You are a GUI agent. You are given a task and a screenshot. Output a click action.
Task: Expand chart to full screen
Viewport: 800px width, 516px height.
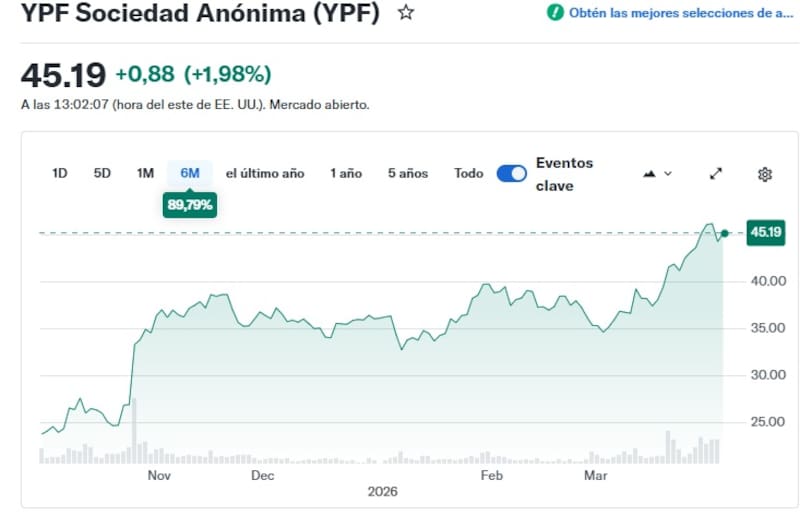[716, 174]
